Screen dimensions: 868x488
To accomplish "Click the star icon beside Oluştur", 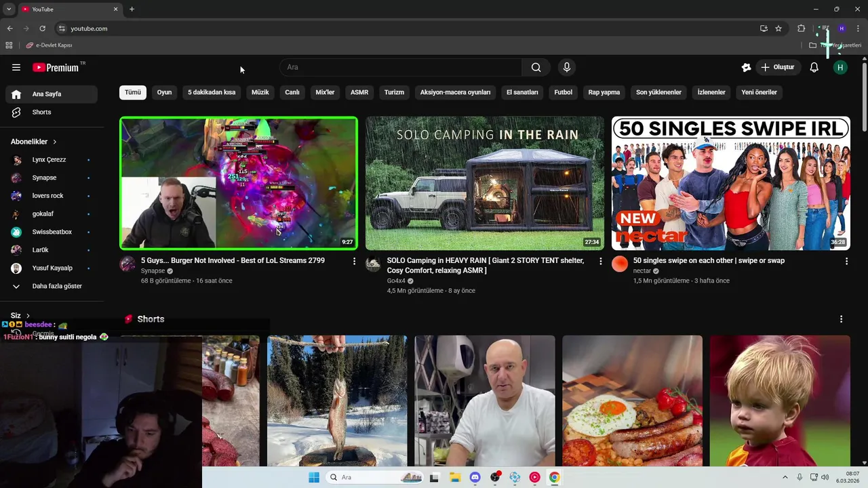I will point(746,67).
